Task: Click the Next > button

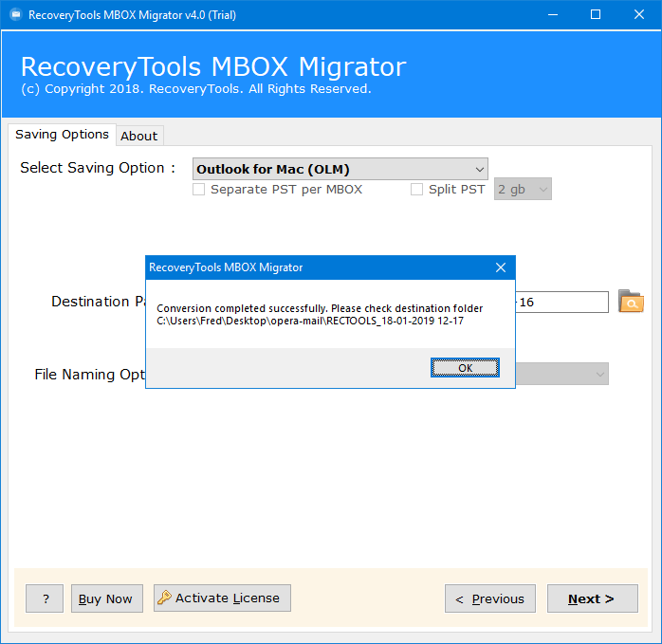Action: (x=593, y=598)
